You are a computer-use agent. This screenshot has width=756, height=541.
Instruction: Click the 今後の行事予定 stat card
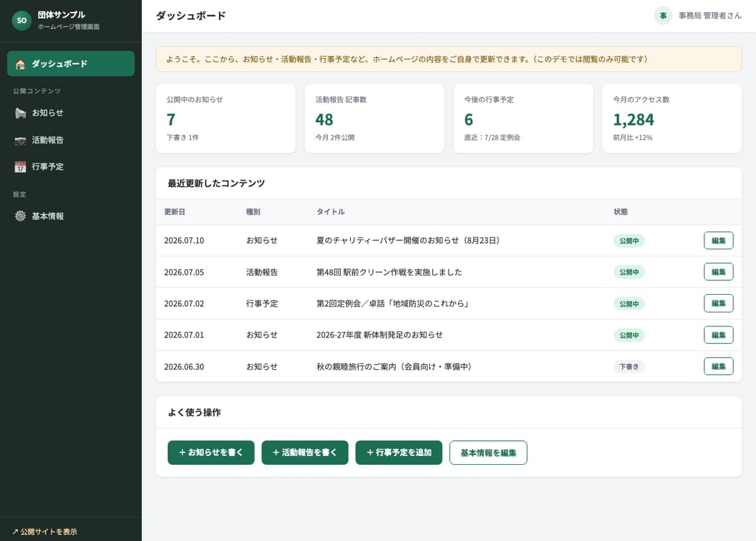click(523, 118)
